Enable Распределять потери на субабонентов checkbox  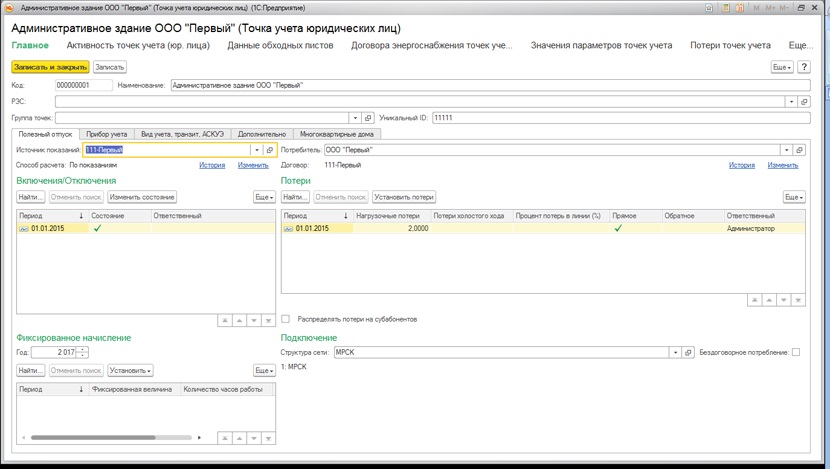(286, 319)
